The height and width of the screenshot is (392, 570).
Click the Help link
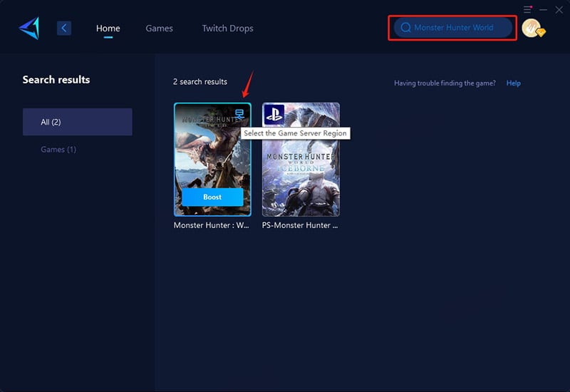pos(513,83)
